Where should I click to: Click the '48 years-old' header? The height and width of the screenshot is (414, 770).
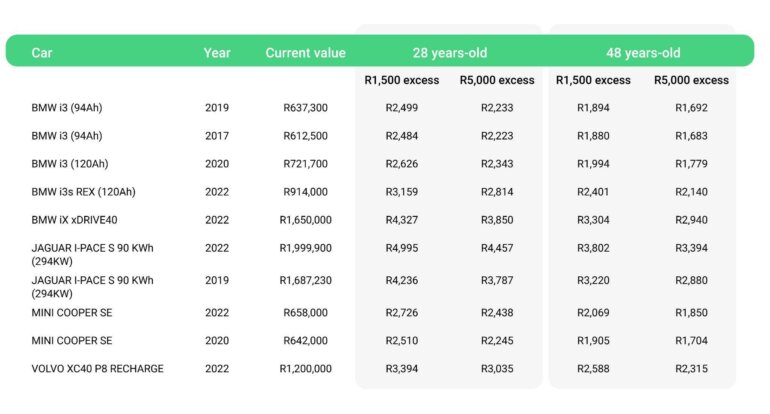tap(643, 53)
